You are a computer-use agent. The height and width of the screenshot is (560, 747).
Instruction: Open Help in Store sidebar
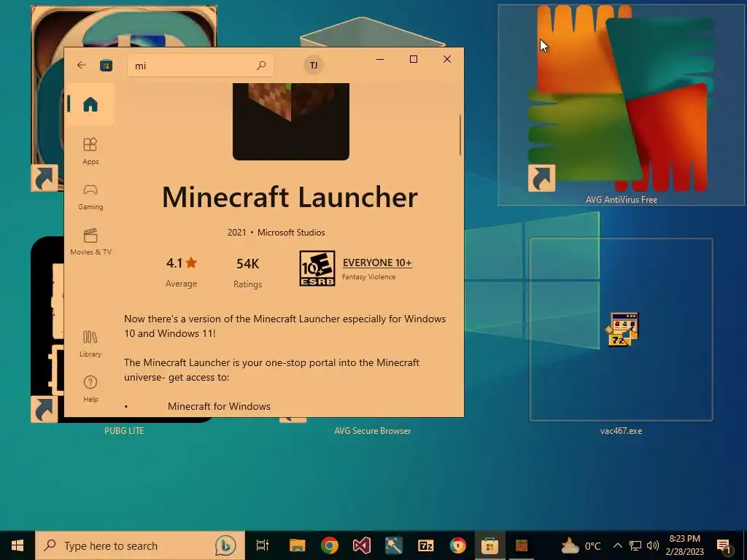click(x=90, y=389)
